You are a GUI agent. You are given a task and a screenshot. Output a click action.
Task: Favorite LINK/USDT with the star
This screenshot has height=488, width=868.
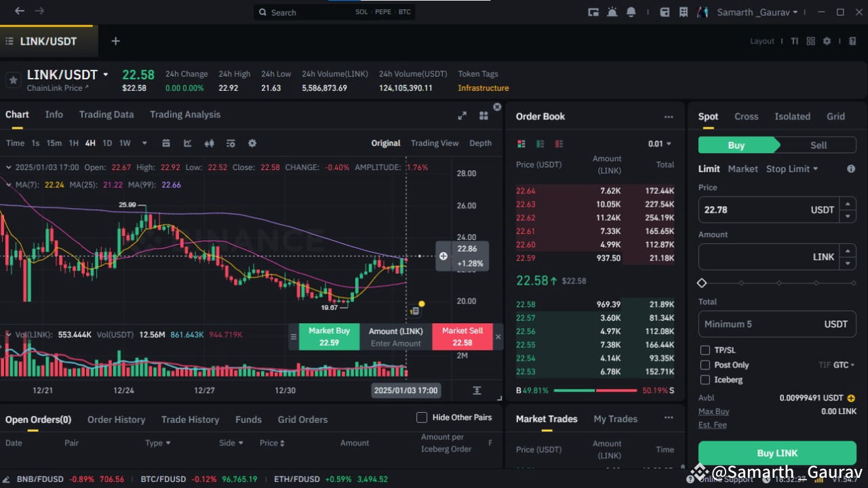point(13,80)
